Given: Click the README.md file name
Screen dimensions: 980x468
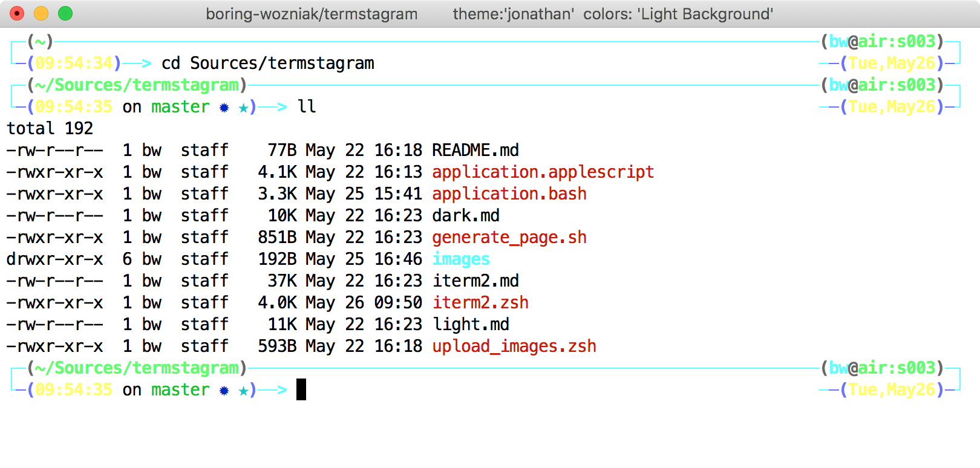Looking at the screenshot, I should (x=475, y=151).
